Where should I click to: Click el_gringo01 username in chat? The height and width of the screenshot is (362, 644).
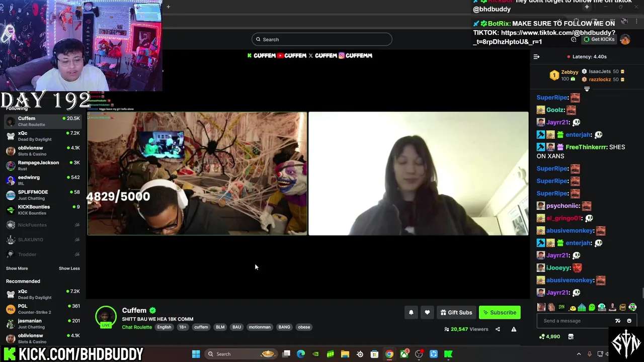564,218
